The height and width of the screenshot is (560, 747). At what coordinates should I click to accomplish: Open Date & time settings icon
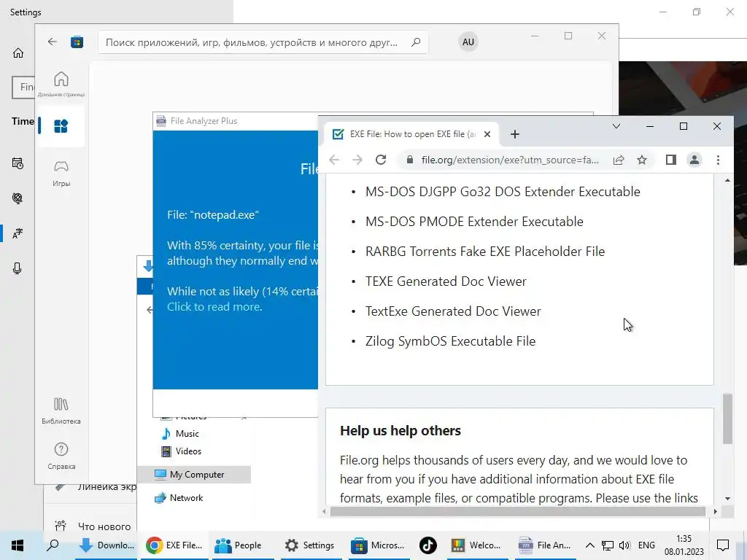[18, 163]
